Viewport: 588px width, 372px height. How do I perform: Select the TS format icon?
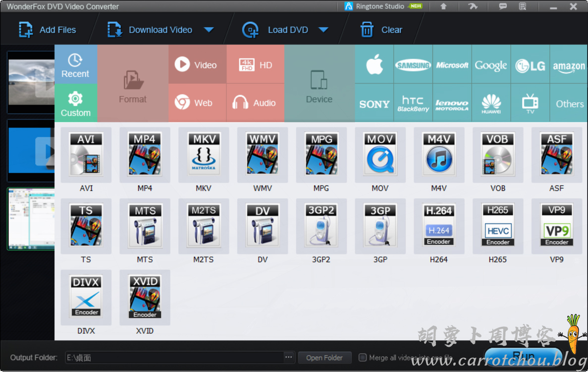pos(86,226)
